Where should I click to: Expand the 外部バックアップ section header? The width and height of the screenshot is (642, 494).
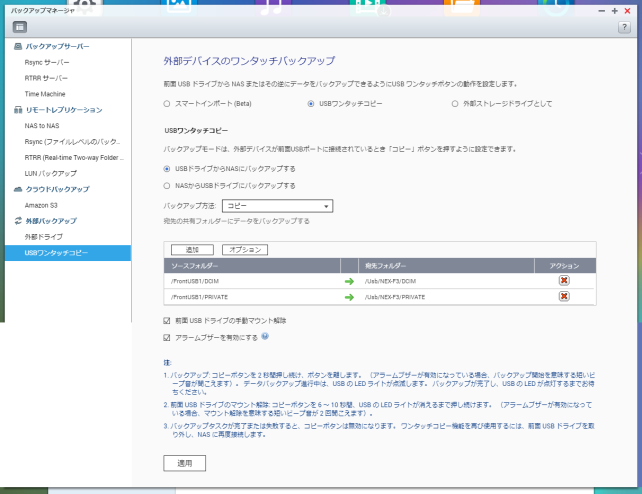point(51,221)
